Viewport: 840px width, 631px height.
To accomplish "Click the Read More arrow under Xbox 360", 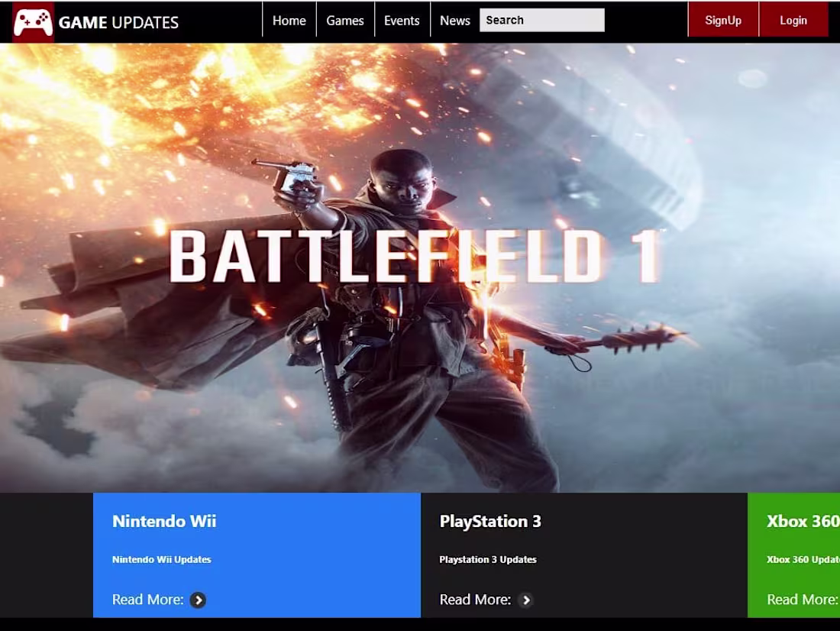I will point(836,600).
